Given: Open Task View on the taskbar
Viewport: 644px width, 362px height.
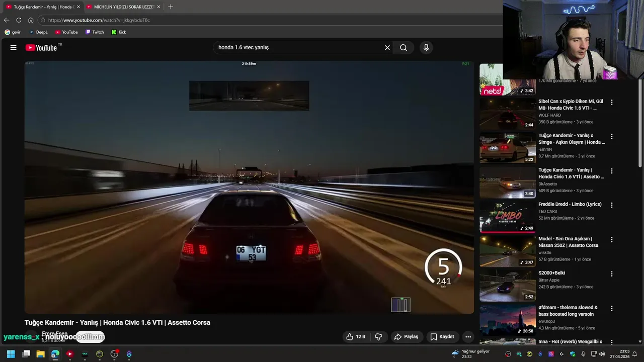Looking at the screenshot, I should 26,354.
